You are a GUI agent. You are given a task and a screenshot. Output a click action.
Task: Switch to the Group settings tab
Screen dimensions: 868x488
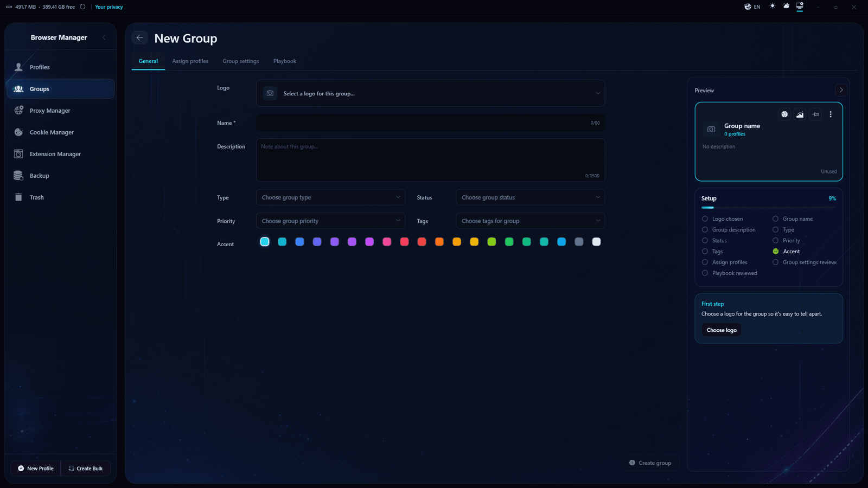pos(241,61)
